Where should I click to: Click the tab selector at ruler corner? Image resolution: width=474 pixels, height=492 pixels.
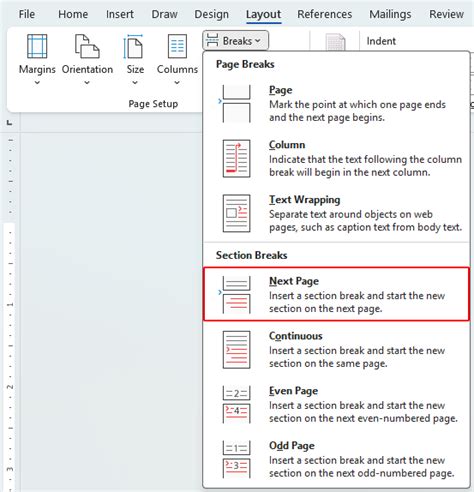click(10, 123)
